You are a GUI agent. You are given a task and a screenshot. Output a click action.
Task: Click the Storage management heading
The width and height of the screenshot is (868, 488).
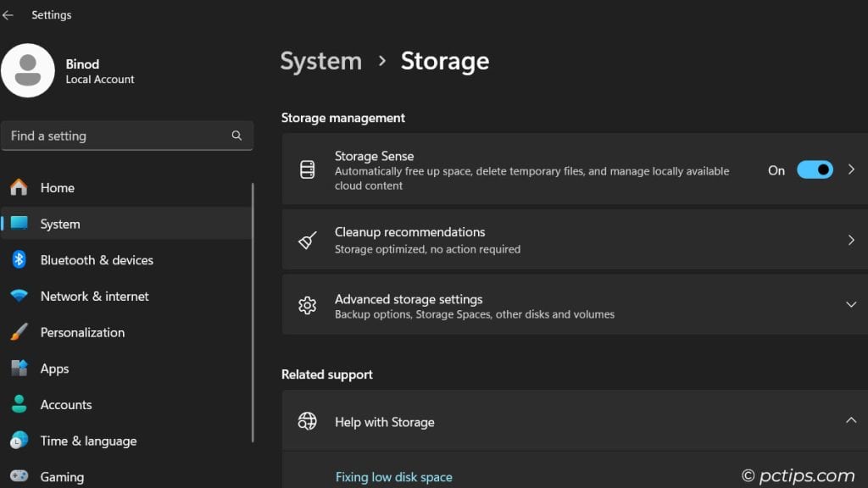tap(343, 118)
